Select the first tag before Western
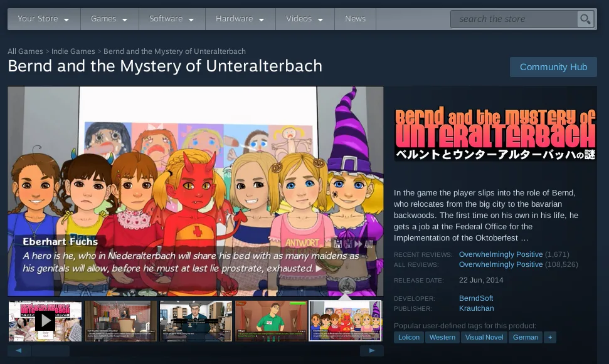Image resolution: width=609 pixels, height=364 pixels. [x=408, y=337]
